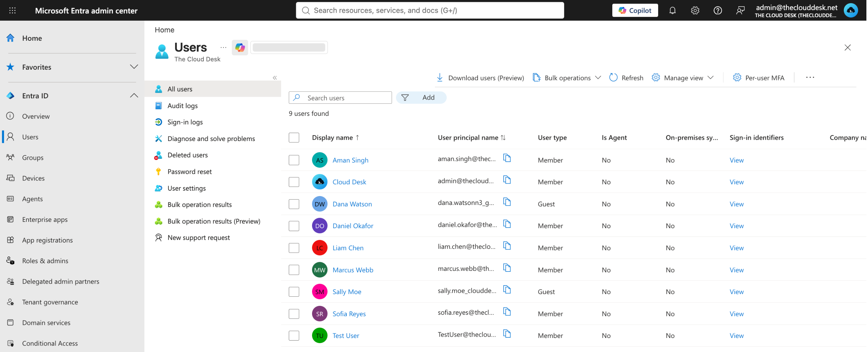Click the Copilot icon beside Users title
Screen dimensions: 868x352
coord(240,47)
